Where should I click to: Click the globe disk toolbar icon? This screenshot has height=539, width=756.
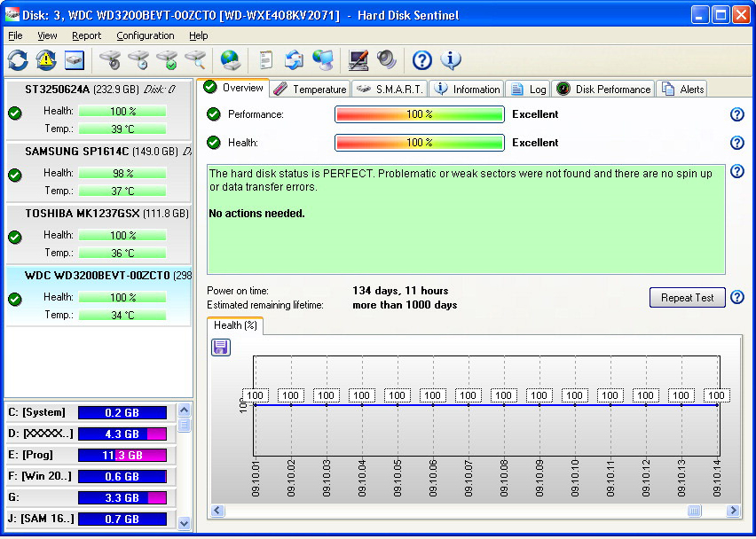[230, 60]
